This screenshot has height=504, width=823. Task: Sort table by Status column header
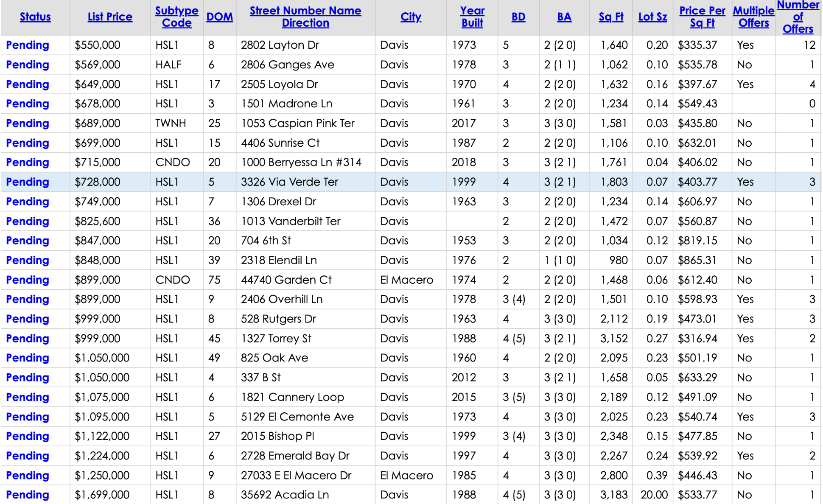pos(35,17)
